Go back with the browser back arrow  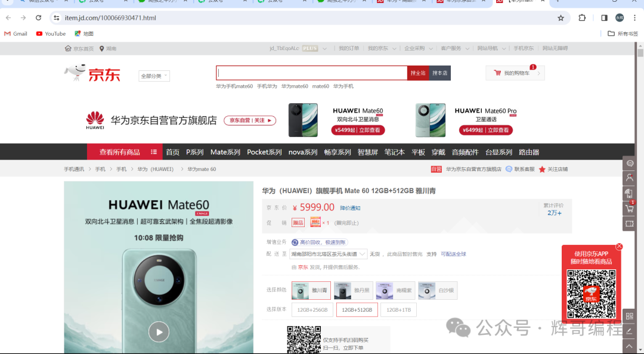coord(8,18)
